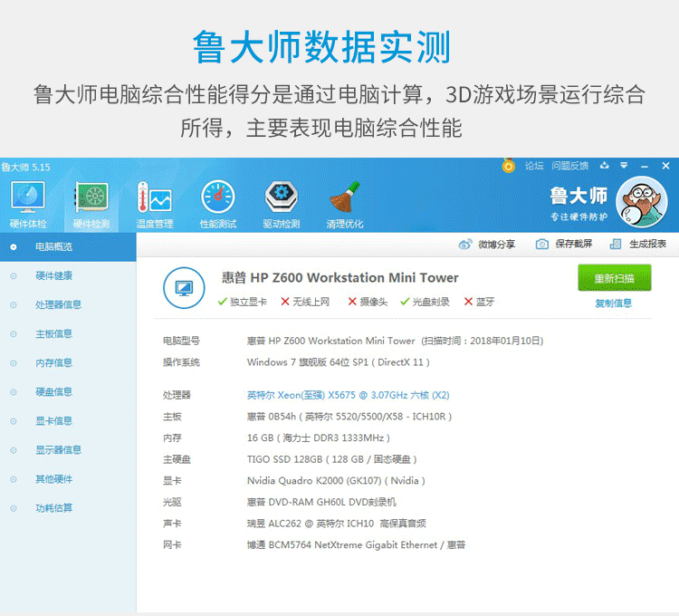Select 处理器信息 in the sidebar

(x=58, y=304)
